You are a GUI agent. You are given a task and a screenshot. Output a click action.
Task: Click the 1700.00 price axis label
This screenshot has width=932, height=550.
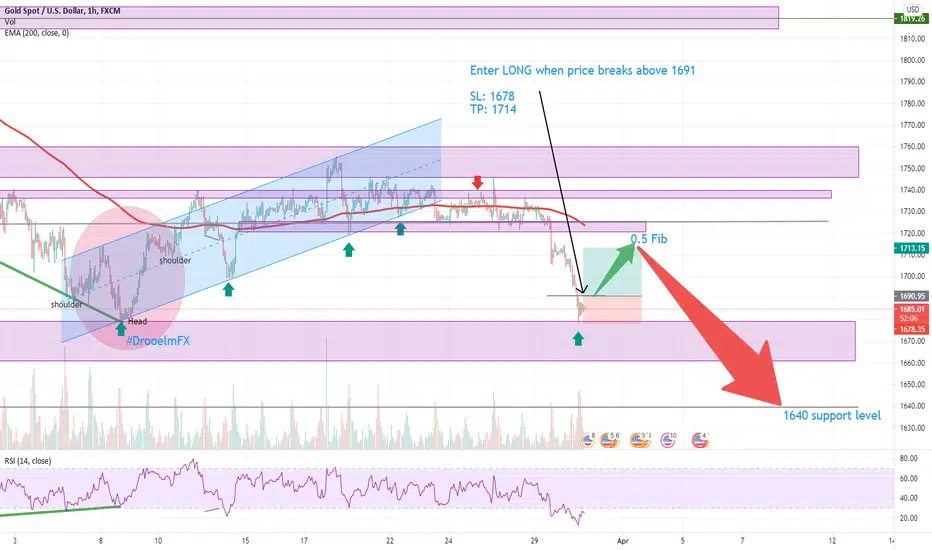tap(912, 276)
